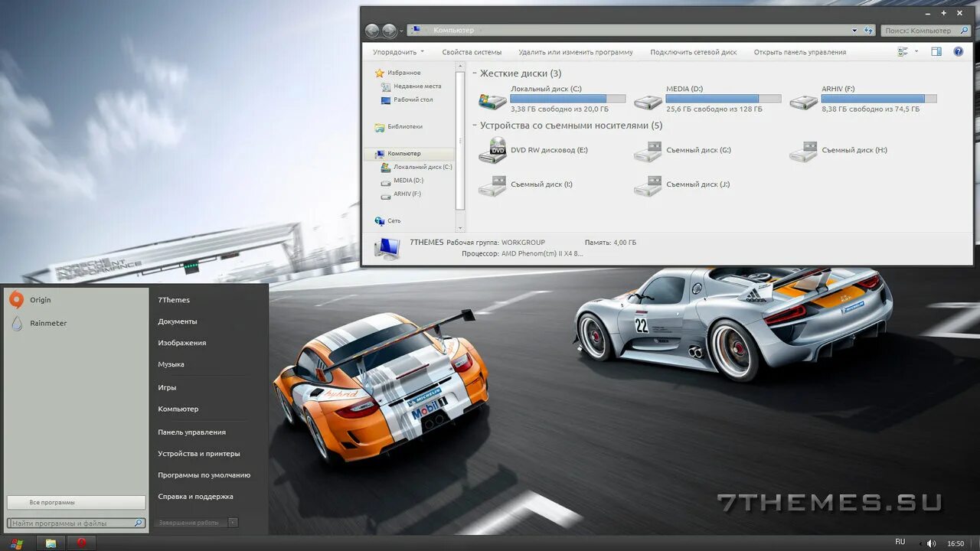The width and height of the screenshot is (980, 551).
Task: Click the Windows Start orb
Action: 16,543
